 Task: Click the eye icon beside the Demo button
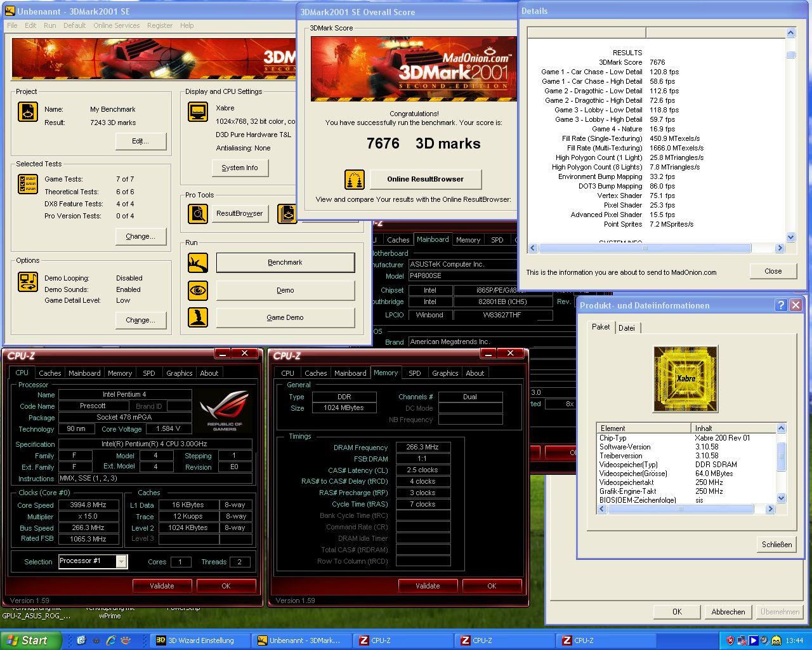click(x=198, y=291)
